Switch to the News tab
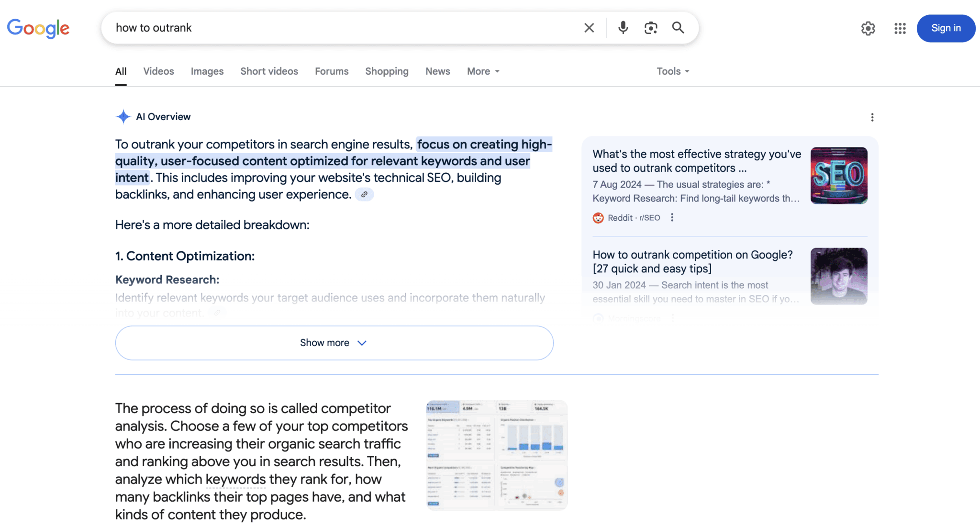 pos(437,71)
